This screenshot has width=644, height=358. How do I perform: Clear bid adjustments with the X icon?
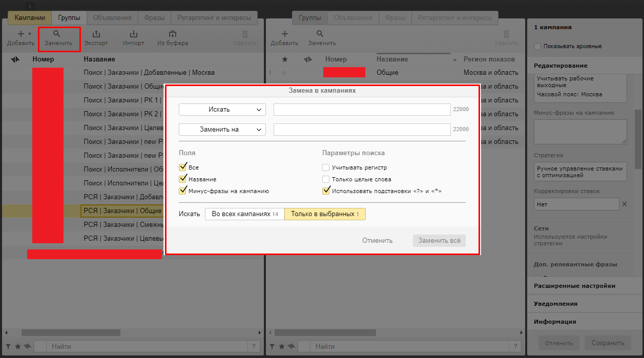coord(625,204)
